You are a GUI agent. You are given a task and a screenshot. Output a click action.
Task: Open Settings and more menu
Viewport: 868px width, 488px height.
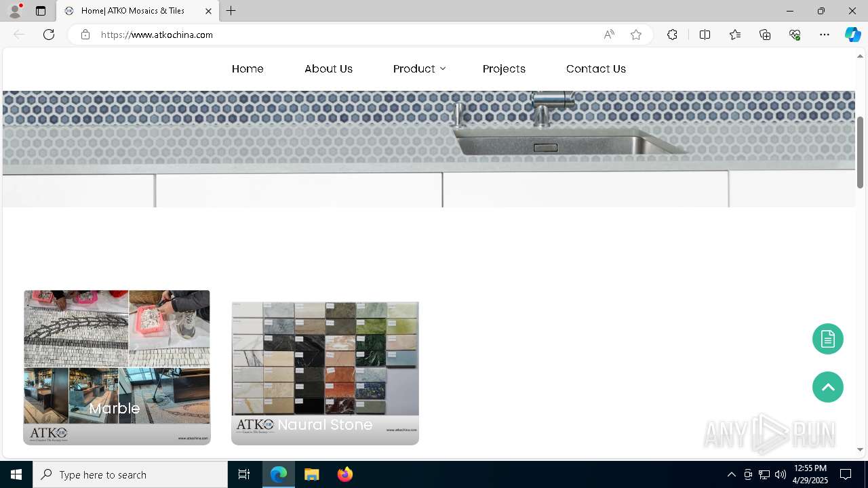pyautogui.click(x=825, y=35)
